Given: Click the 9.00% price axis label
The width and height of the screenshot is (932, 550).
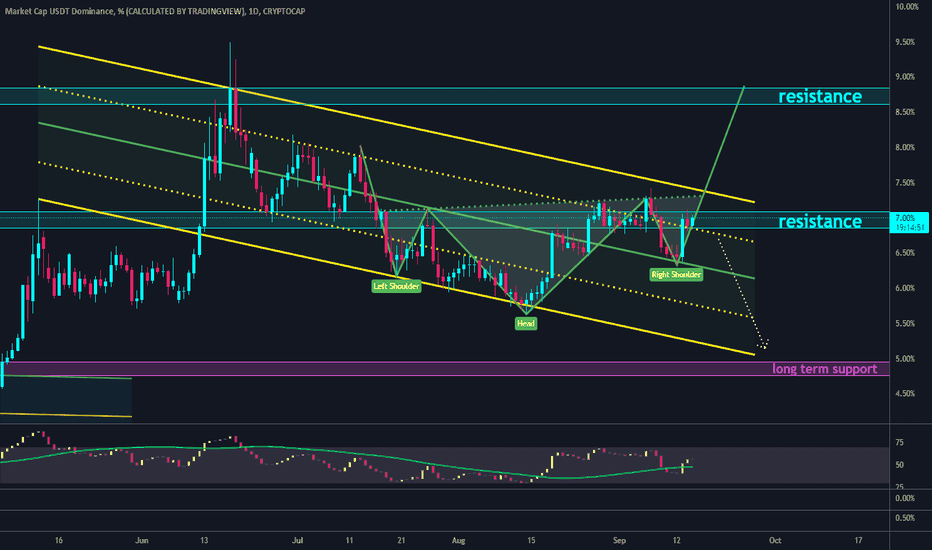Looking at the screenshot, I should (x=906, y=77).
